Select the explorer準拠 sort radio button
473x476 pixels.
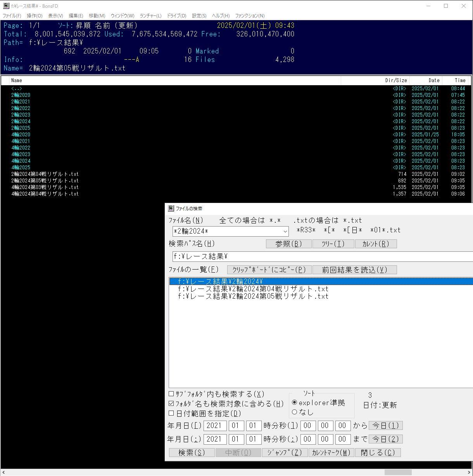point(295,403)
